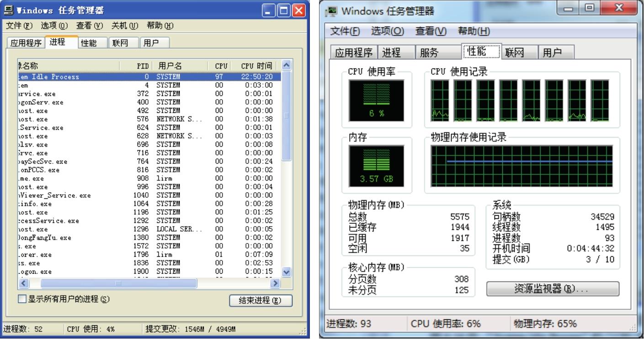Click the last CPU 使用记录 core graph
644x339 pixels.
599,101
